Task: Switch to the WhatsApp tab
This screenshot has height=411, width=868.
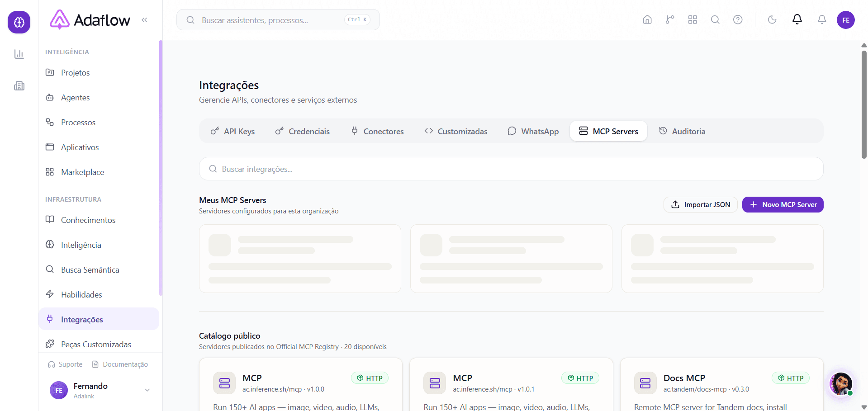Action: tap(533, 131)
